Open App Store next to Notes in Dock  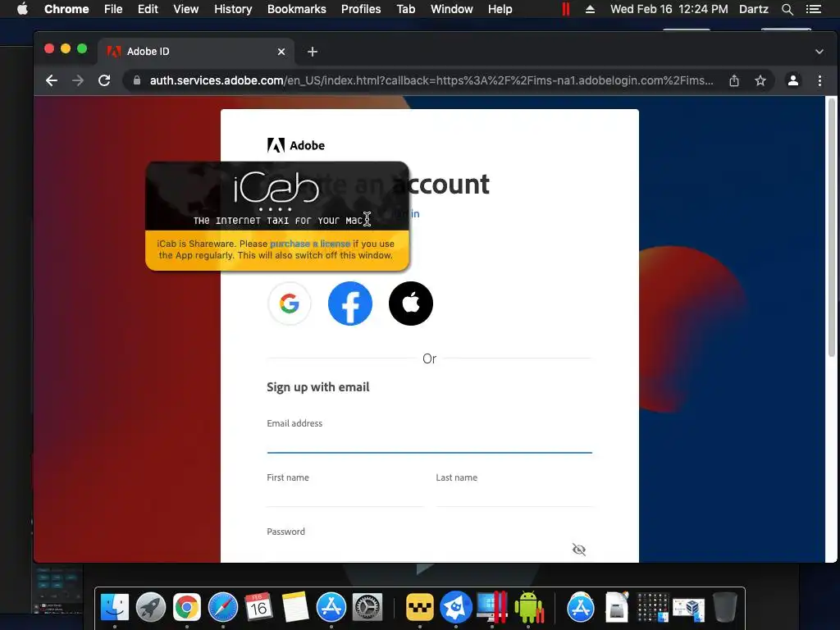pyautogui.click(x=331, y=607)
